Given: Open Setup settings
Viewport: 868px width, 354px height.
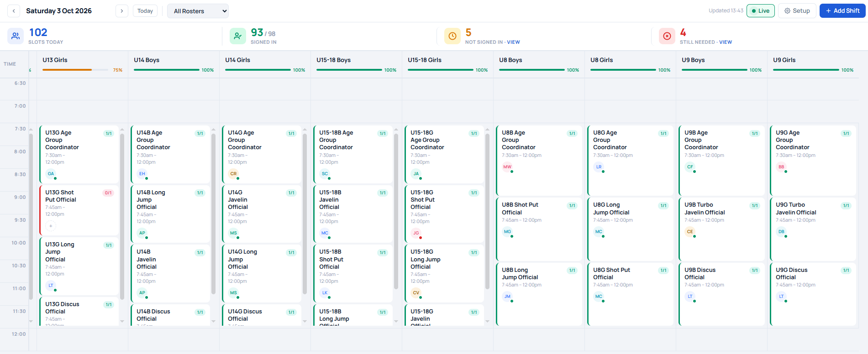Looking at the screenshot, I should 797,11.
